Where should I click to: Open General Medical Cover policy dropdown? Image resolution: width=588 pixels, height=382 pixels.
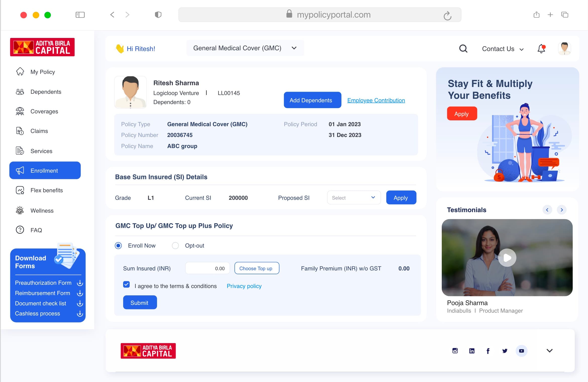point(245,48)
